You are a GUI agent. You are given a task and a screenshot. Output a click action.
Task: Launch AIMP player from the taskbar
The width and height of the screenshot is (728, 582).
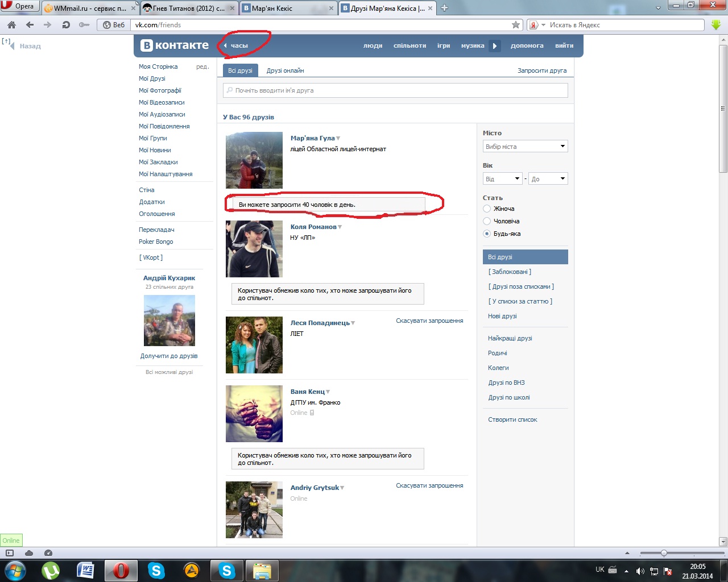coord(192,570)
